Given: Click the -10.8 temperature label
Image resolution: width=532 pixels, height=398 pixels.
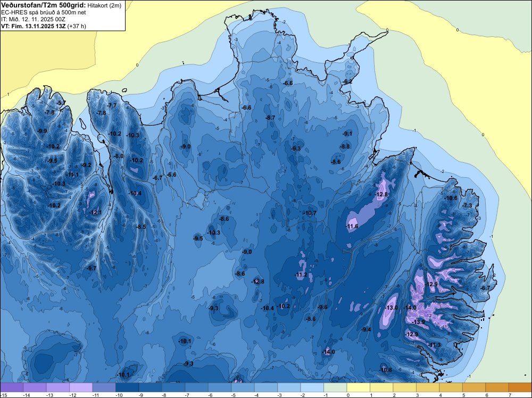Looking at the screenshot, I should coord(386,370).
